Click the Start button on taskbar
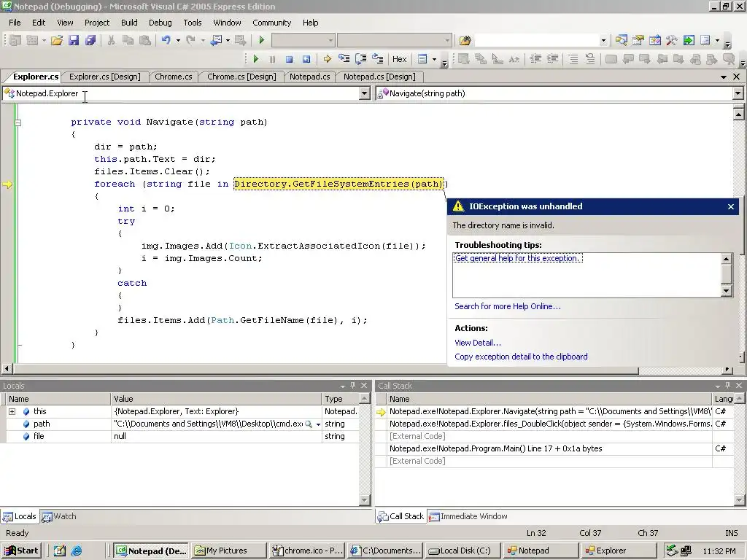 [21, 551]
